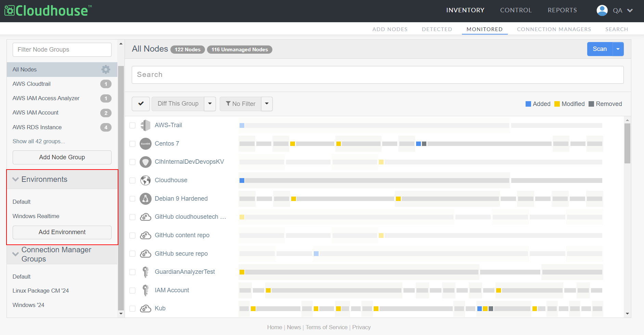
Task: Click the AWS-Trail node icon
Action: pyautogui.click(x=145, y=125)
